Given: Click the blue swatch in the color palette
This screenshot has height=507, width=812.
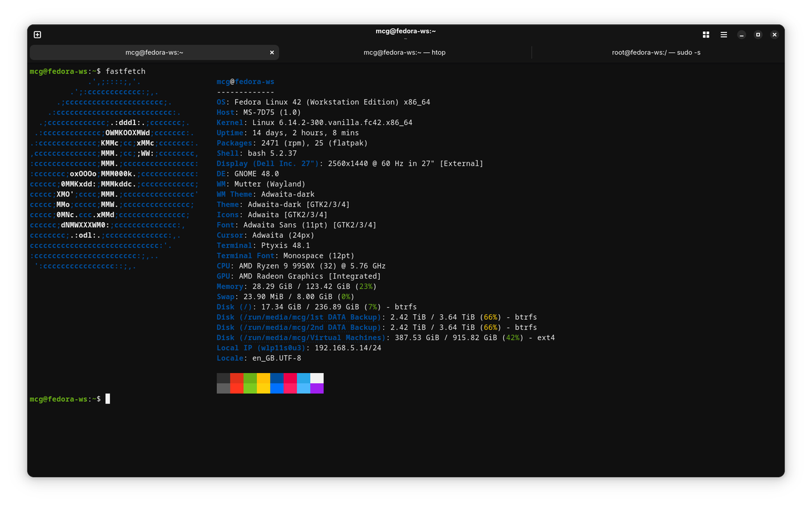Looking at the screenshot, I should click(x=277, y=383).
